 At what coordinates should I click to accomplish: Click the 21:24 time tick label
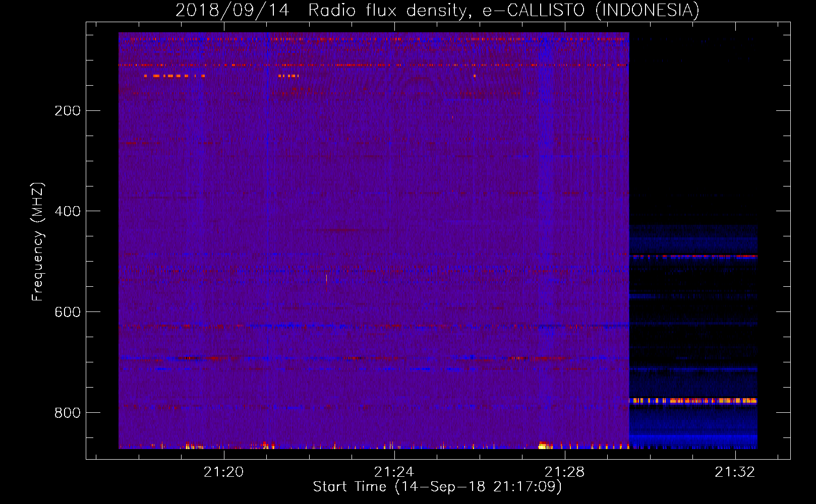[394, 472]
